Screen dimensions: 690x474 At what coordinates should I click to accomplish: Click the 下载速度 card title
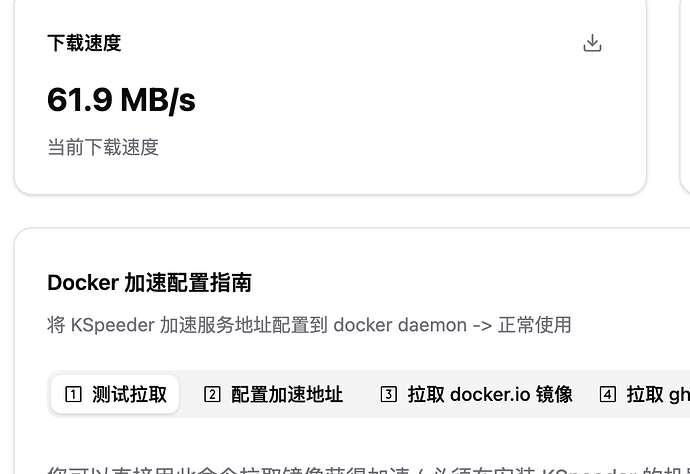pyautogui.click(x=84, y=43)
